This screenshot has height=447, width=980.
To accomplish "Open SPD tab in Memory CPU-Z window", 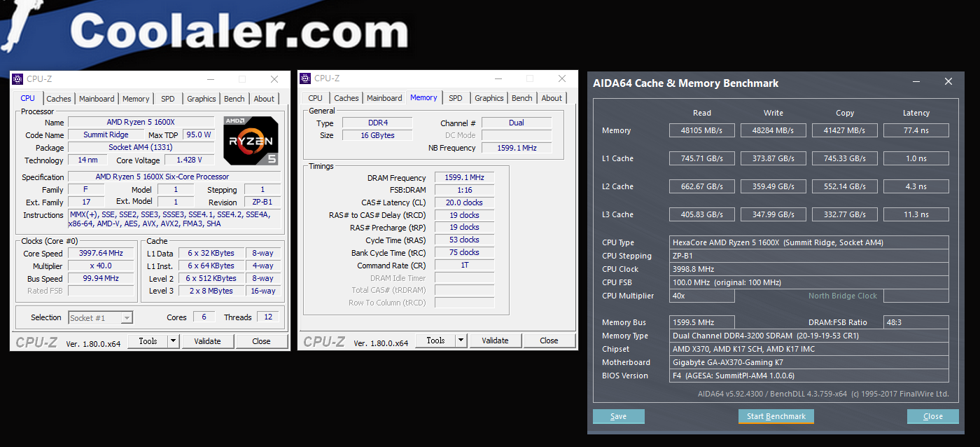I will click(x=456, y=98).
